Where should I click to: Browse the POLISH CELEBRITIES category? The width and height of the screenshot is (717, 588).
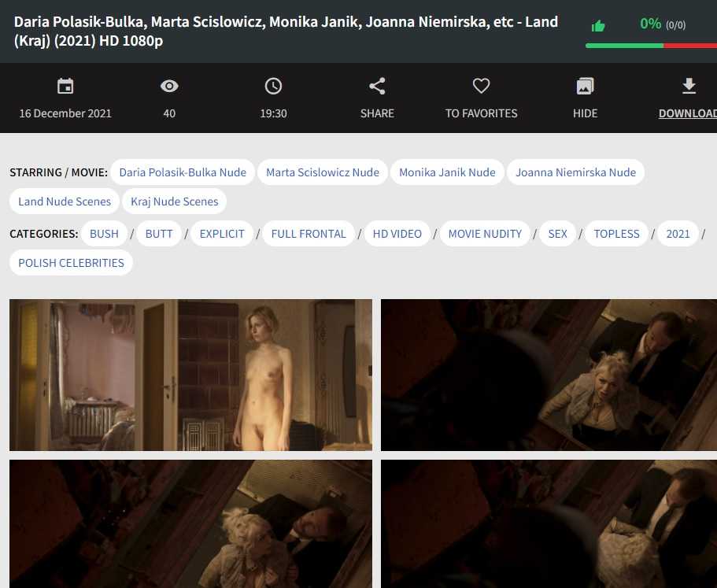point(71,263)
